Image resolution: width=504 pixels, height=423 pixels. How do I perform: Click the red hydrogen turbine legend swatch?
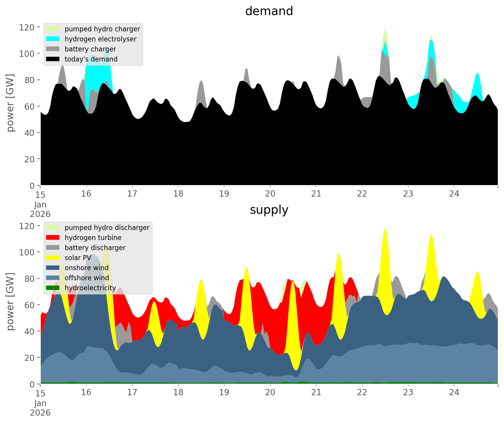point(53,238)
